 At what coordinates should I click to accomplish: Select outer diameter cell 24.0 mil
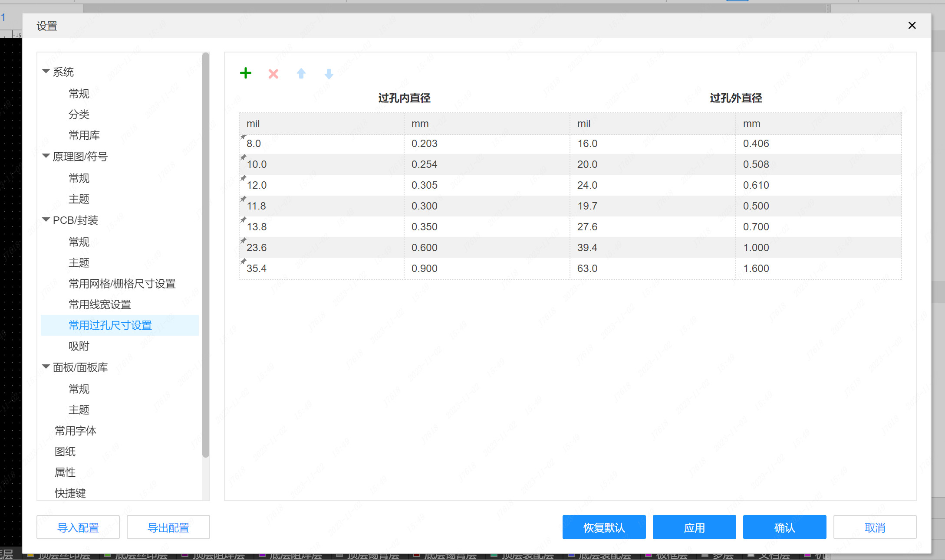pyautogui.click(x=653, y=185)
